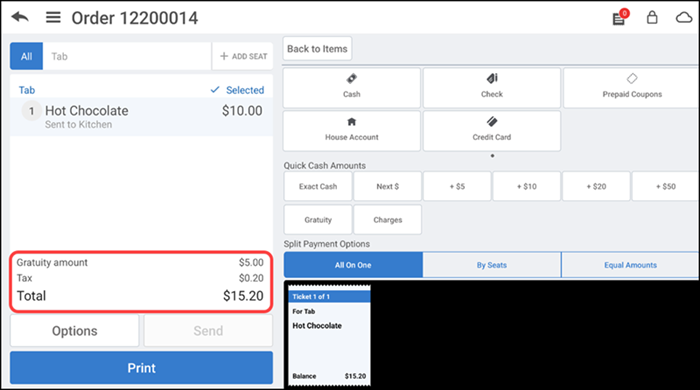The width and height of the screenshot is (700, 390).
Task: Select Prepaid Coupons payment
Action: point(631,87)
